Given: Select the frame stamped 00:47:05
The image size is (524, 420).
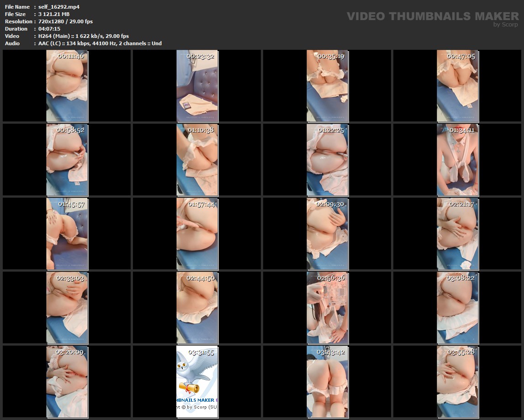Looking at the screenshot, I should click(458, 86).
